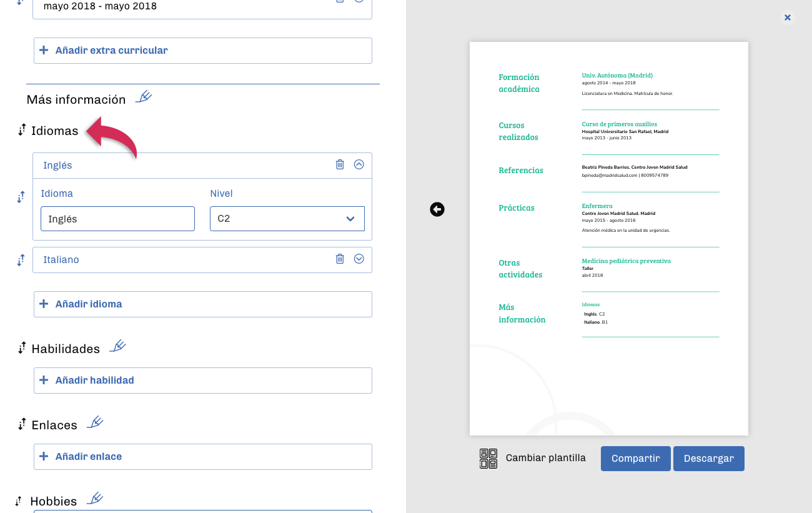Click the Hobbies section heading text
The image size is (812, 513).
click(x=54, y=501)
